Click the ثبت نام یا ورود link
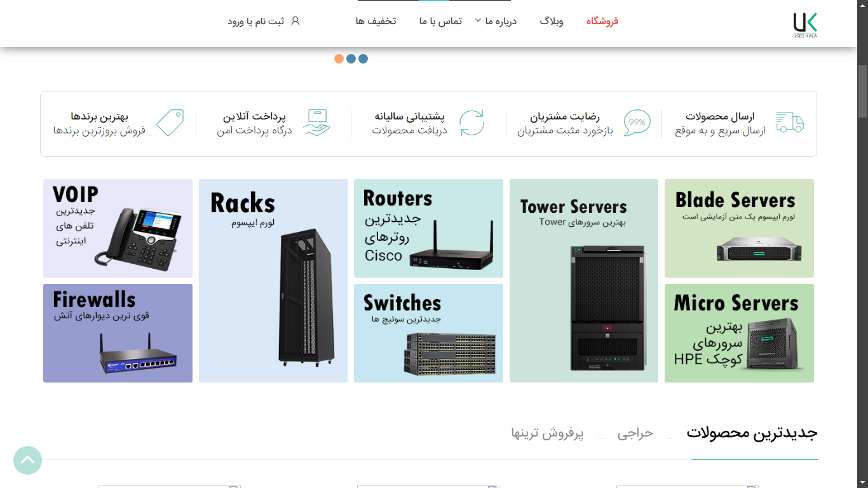 256,21
